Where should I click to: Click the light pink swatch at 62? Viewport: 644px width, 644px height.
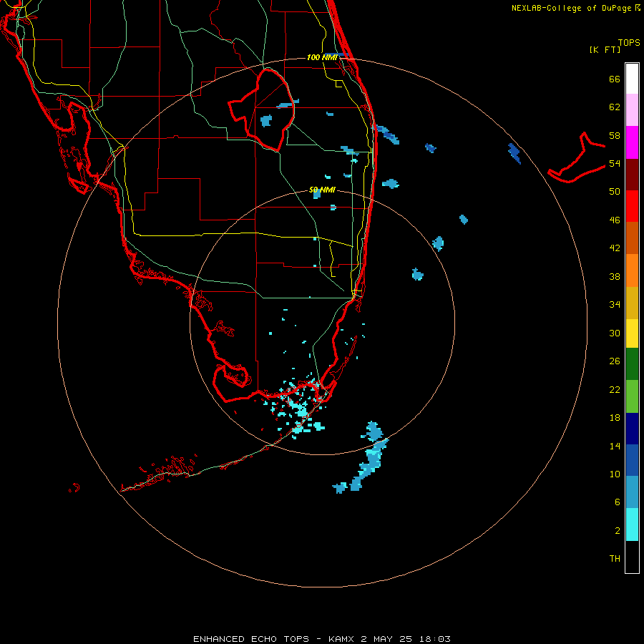coord(632,109)
